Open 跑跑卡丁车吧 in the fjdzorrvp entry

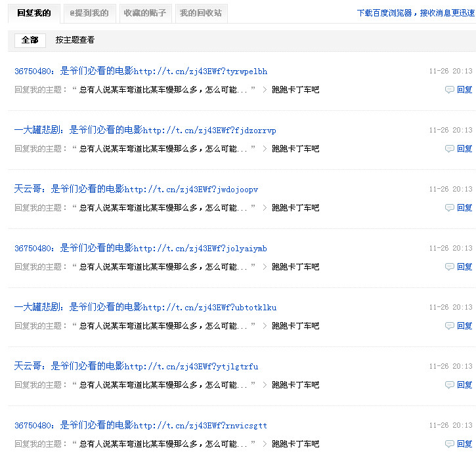pyautogui.click(x=295, y=149)
